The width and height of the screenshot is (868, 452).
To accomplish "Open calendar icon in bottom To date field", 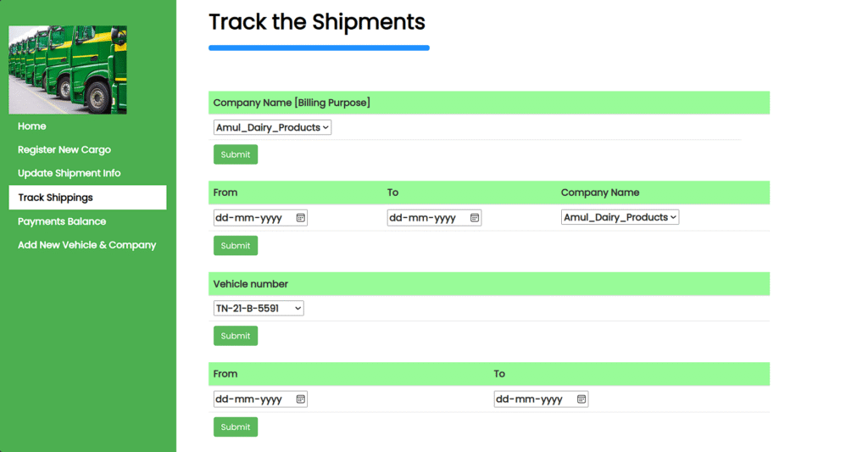I will click(x=581, y=399).
